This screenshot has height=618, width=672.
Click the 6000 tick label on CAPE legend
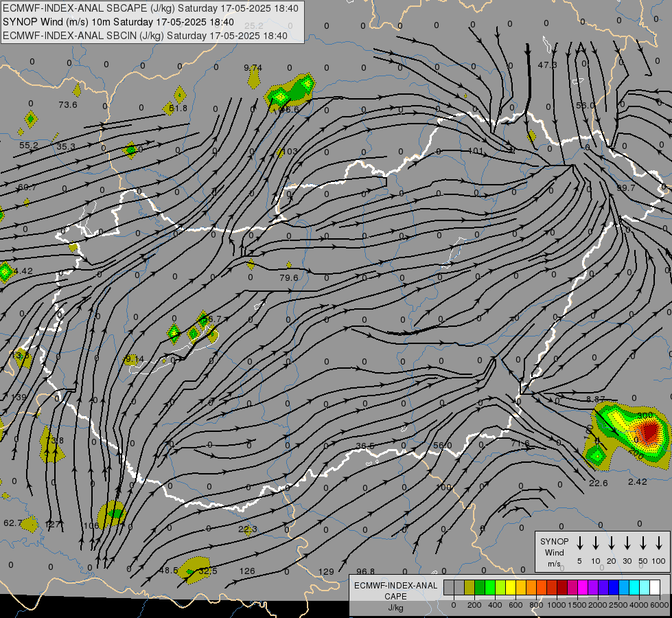[659, 605]
